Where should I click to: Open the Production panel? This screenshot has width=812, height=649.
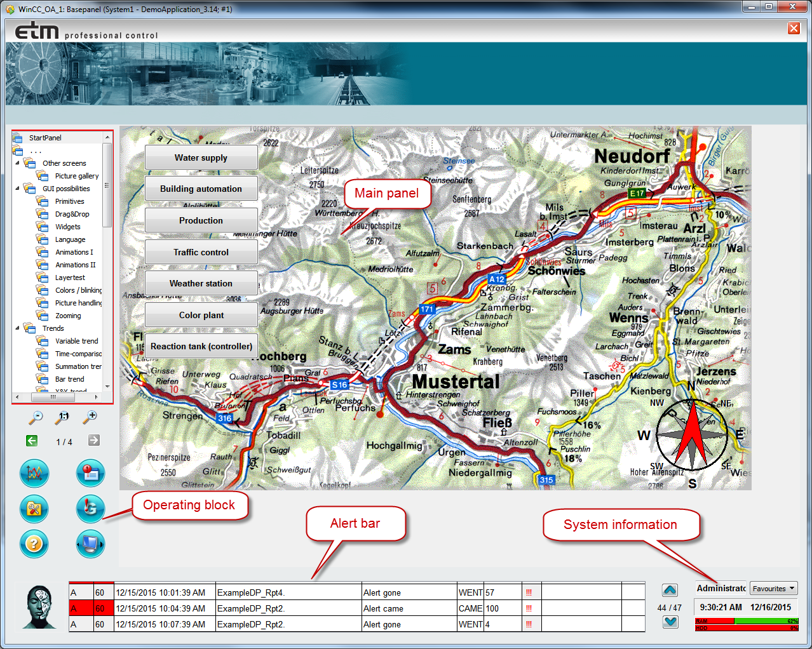tap(201, 220)
